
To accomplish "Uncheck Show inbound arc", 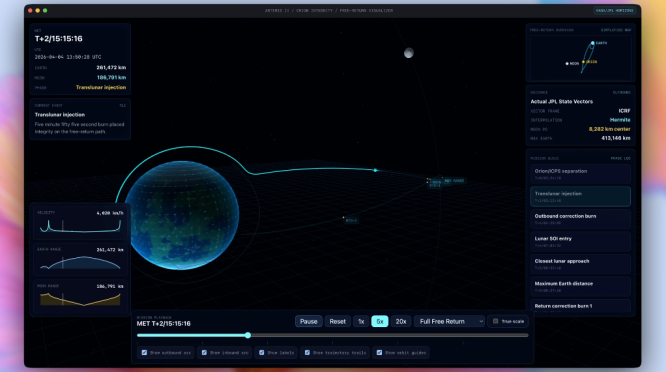I will pos(204,352).
